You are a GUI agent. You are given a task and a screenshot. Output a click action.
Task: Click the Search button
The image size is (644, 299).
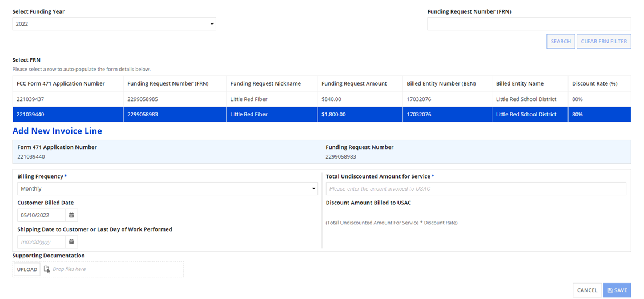pyautogui.click(x=560, y=41)
